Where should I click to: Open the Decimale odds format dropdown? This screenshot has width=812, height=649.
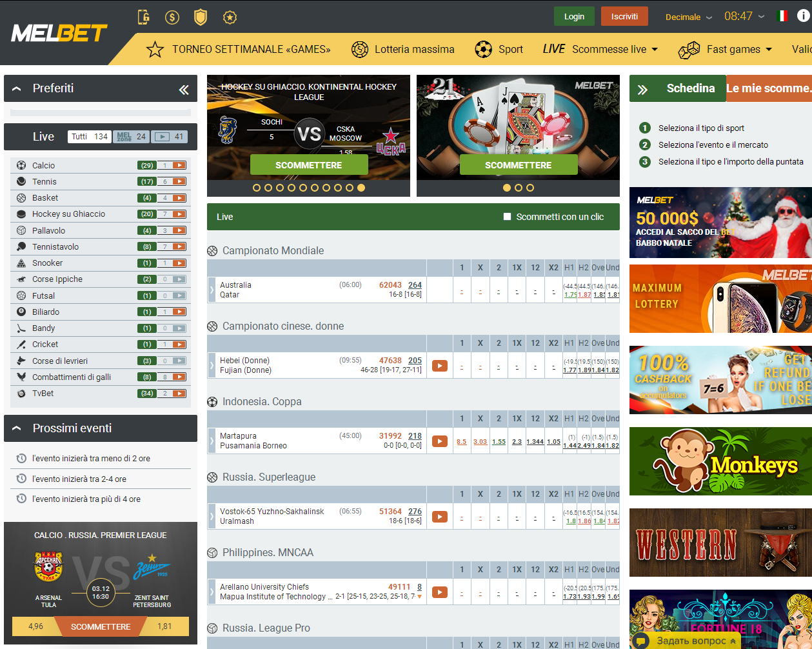pyautogui.click(x=689, y=17)
